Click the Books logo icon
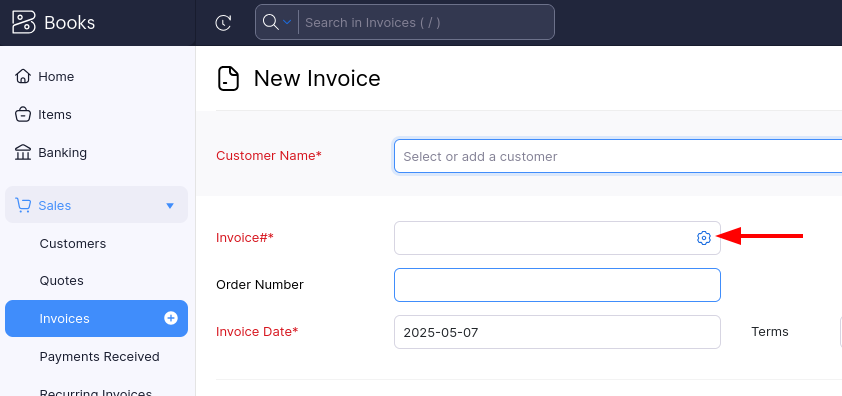 24,23
